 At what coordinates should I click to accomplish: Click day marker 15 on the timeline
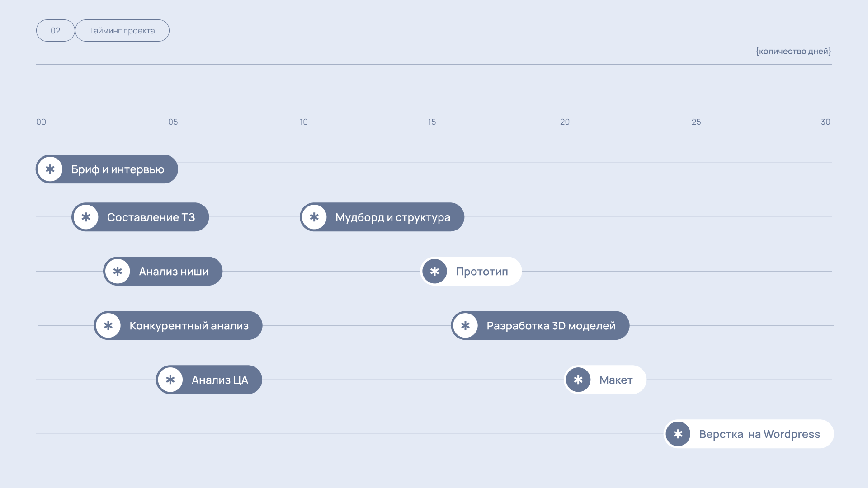[432, 122]
